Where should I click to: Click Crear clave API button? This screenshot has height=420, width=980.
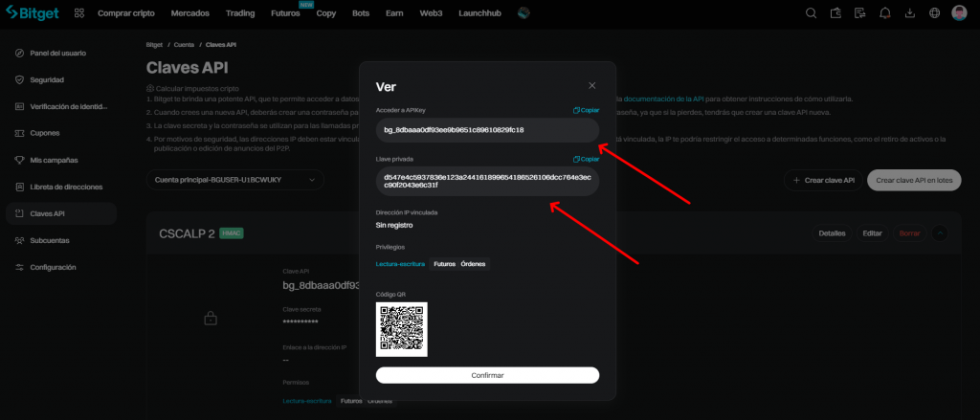(x=823, y=180)
